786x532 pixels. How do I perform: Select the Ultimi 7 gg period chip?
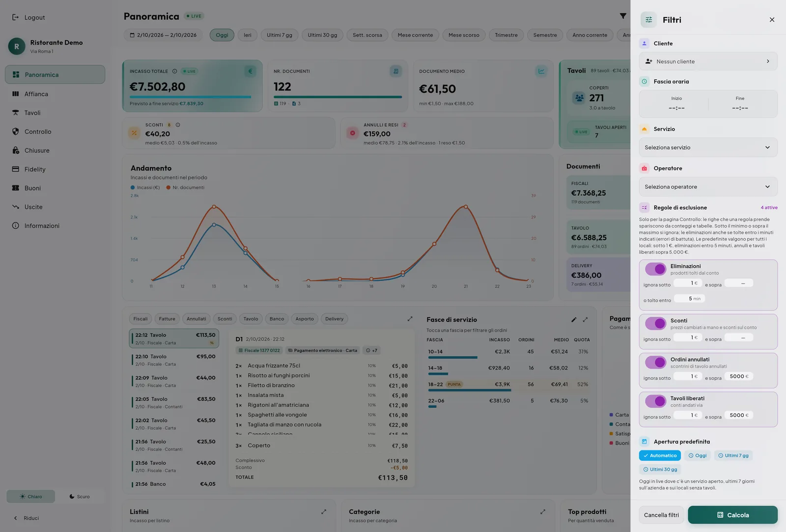tap(280, 35)
